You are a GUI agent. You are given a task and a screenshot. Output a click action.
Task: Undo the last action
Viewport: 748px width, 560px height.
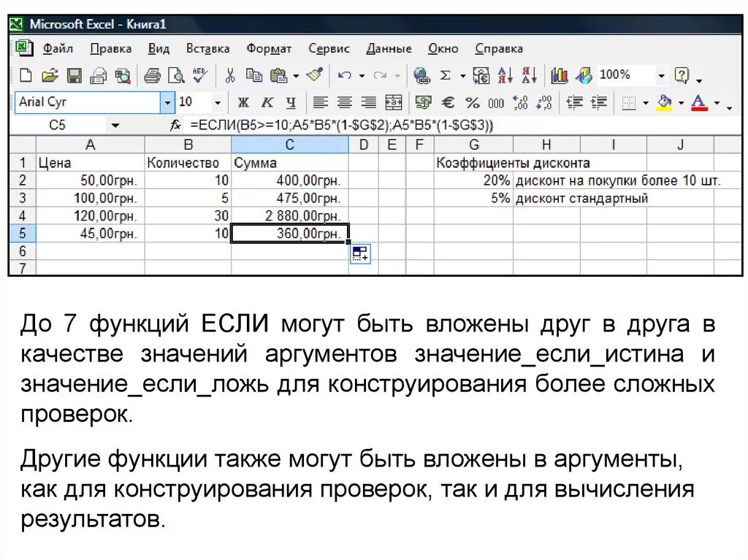pos(345,75)
